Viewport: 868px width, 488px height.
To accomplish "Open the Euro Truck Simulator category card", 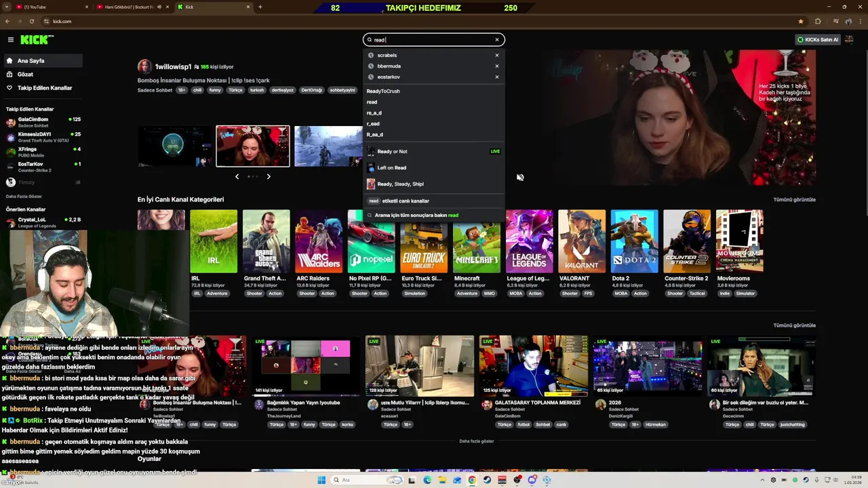I will coord(424,247).
